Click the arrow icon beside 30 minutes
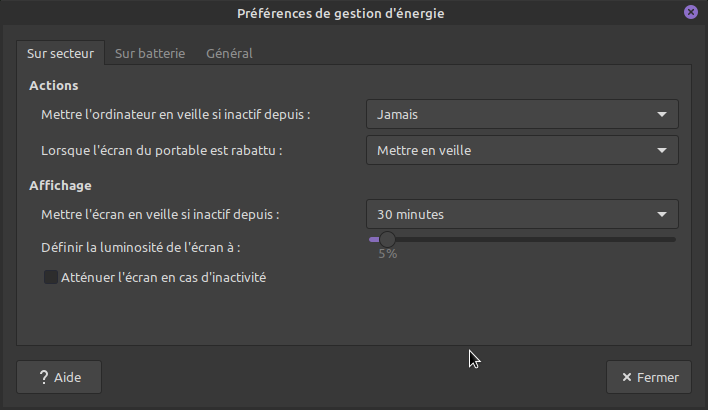Viewport: 708px width, 410px height. pyautogui.click(x=662, y=214)
